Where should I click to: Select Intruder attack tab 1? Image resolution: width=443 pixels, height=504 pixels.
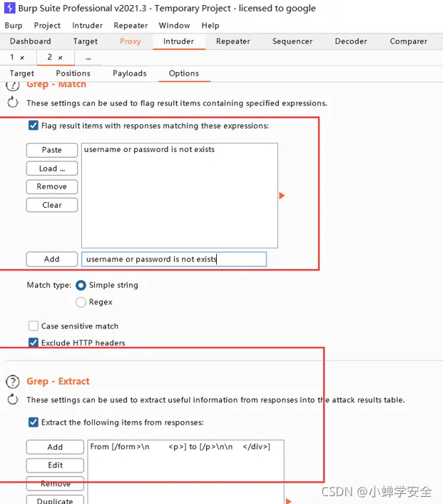pos(12,57)
